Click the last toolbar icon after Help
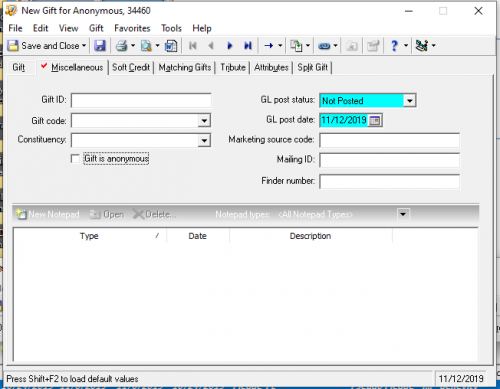This screenshot has height=389, width=500. 422,46
